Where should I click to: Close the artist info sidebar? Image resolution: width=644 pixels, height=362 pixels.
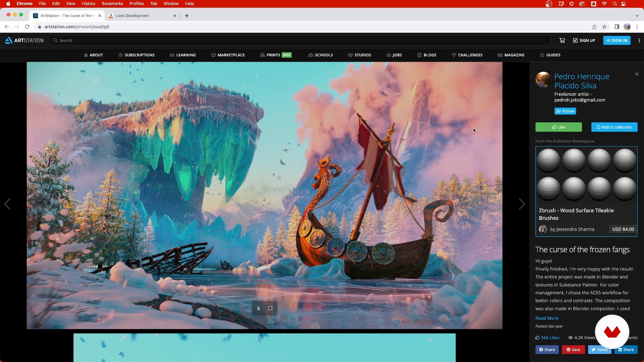tap(637, 74)
